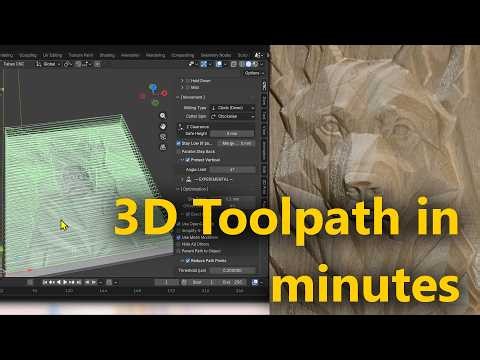Image resolution: width=480 pixels, height=360 pixels.
Task: Collapse the [Movement] panel
Action: click(178, 97)
